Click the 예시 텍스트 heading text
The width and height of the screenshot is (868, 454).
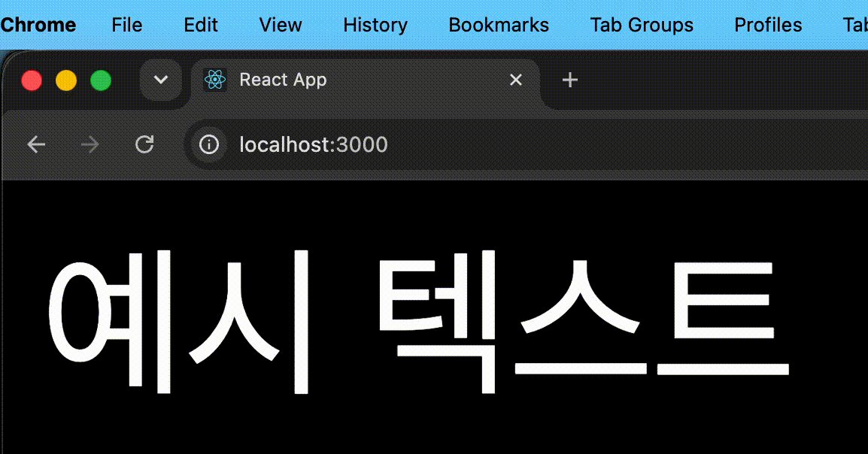(x=418, y=321)
